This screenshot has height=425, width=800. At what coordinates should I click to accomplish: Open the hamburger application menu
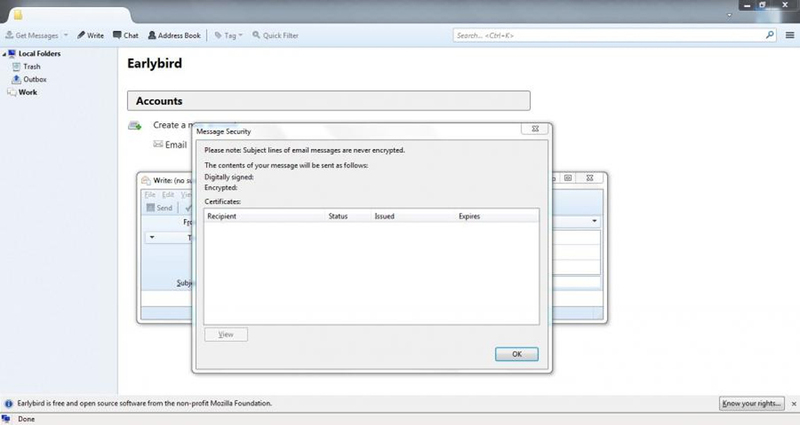pos(790,35)
